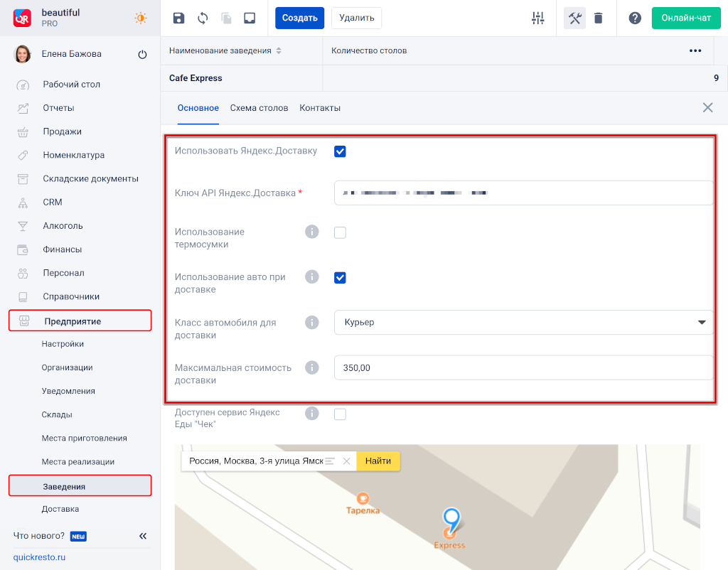Image resolution: width=728 pixels, height=570 pixels.
Task: Uncheck Использовать Яндекс.Доставку checkbox
Action: point(340,151)
